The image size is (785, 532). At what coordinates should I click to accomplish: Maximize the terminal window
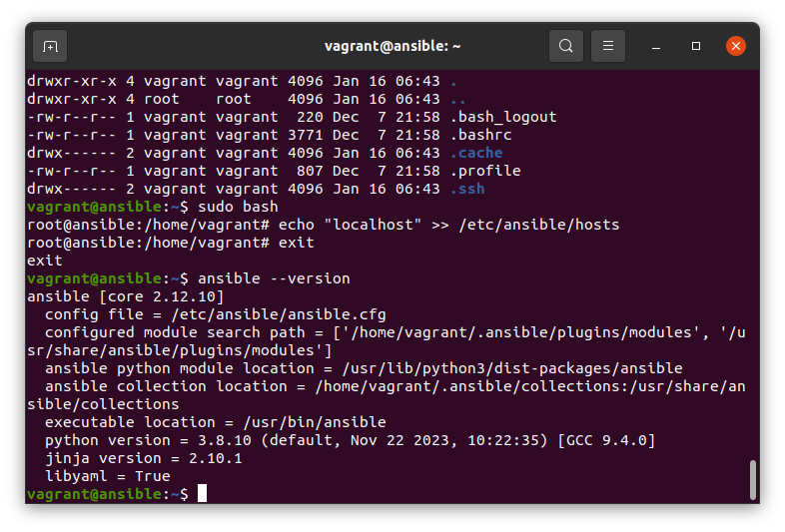[x=696, y=46]
